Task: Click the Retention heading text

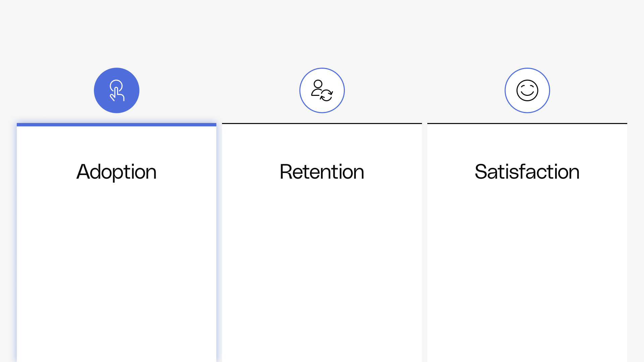Action: point(322,172)
